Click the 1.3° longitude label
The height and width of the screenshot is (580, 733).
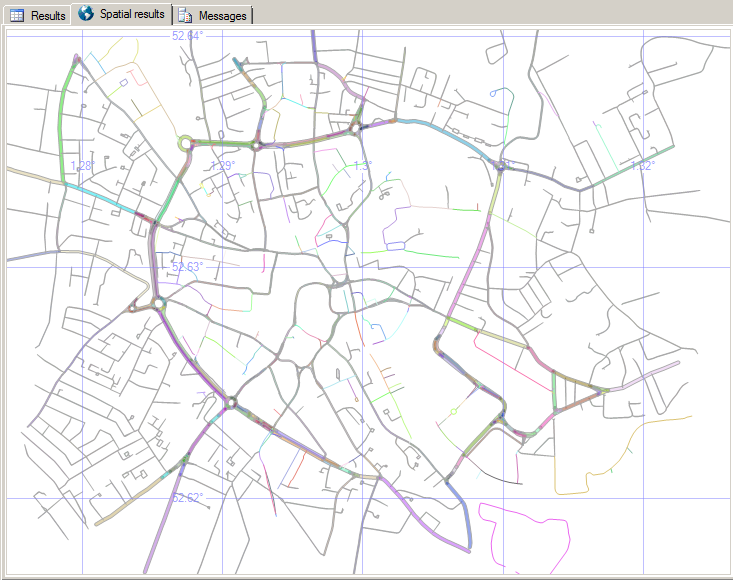(362, 166)
